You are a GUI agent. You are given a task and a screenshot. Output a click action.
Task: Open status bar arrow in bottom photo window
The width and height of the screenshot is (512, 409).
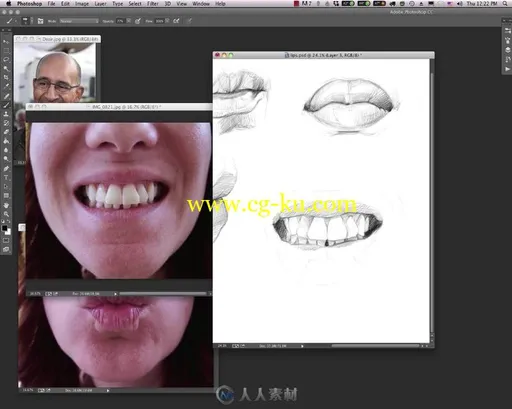[108, 390]
